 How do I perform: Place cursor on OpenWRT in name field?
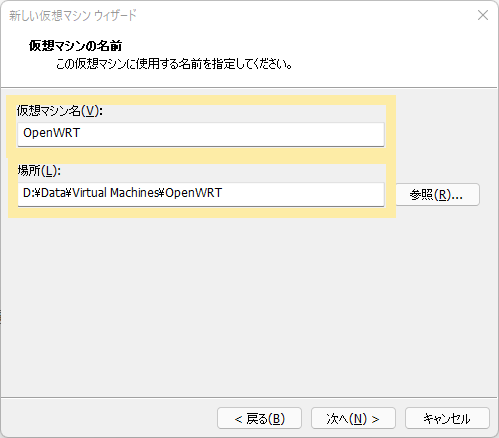click(51, 133)
